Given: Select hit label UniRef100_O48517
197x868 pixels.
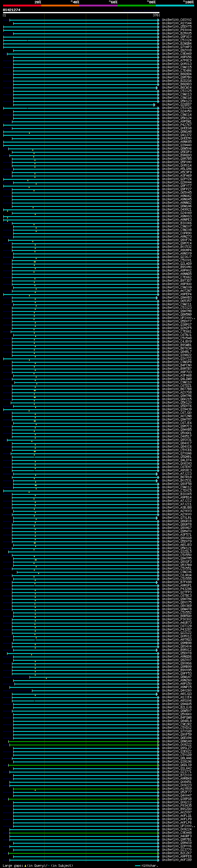Looking at the screenshot, I should coord(177,437).
